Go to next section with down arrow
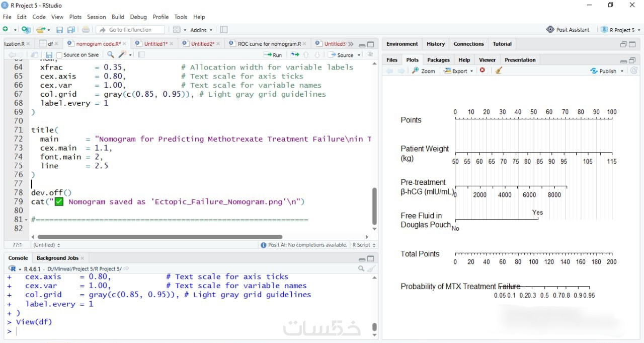The width and height of the screenshot is (644, 343). pyautogui.click(x=317, y=55)
